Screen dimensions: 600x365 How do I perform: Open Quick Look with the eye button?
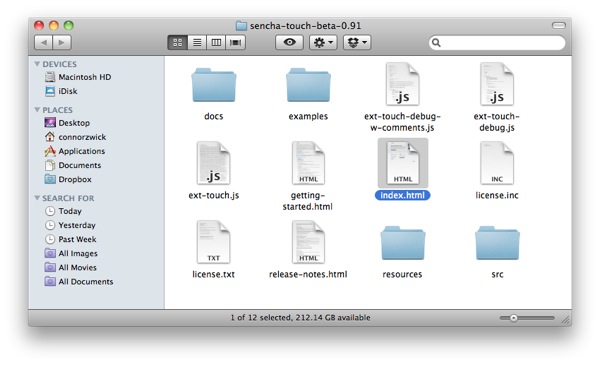coord(289,42)
